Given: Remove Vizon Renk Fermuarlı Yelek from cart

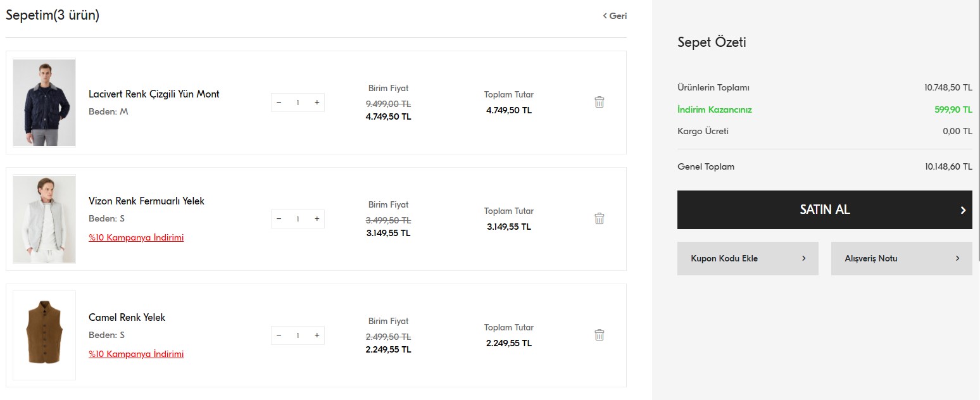Looking at the screenshot, I should tap(600, 218).
